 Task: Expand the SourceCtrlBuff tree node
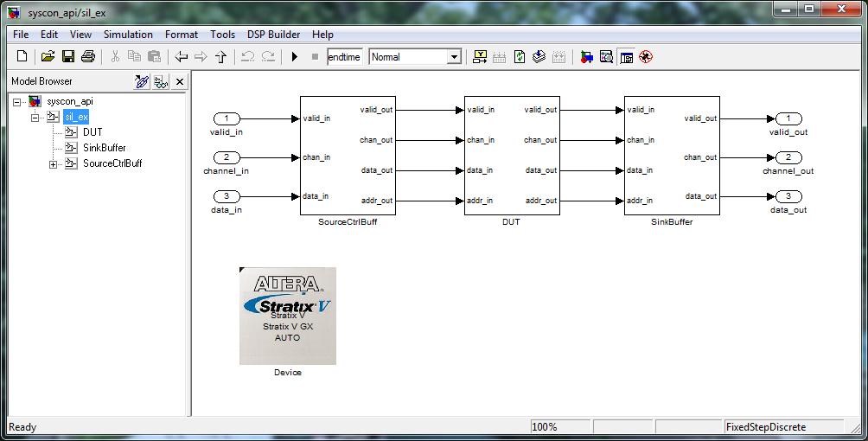54,164
